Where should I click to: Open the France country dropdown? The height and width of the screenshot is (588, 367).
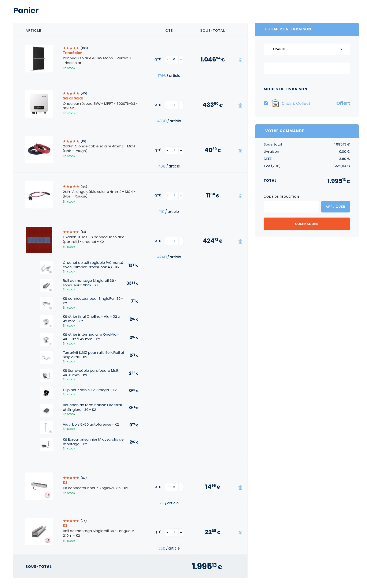coord(307,49)
